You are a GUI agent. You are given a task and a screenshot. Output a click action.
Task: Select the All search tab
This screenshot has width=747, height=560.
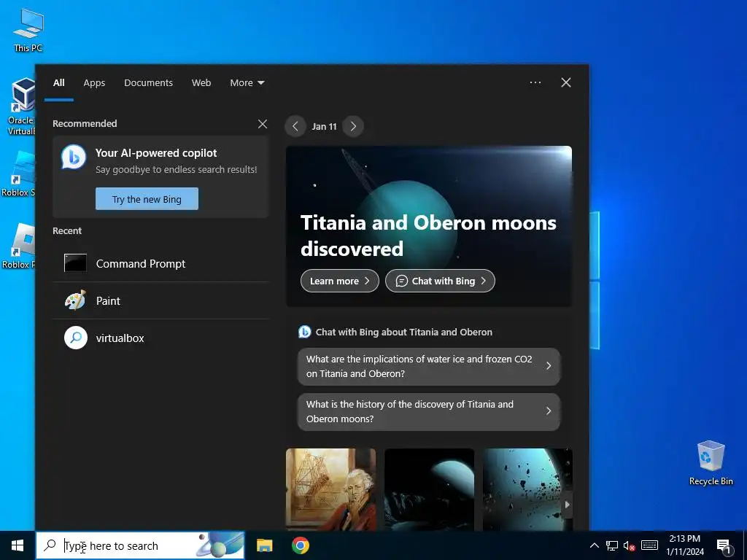click(x=59, y=83)
